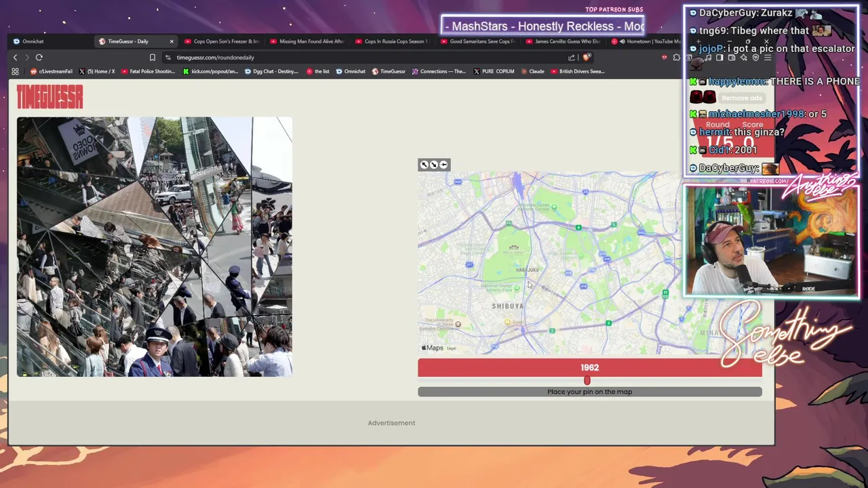The image size is (868, 488).
Task: Click the University of Tokyo Komaba marker
Action: pos(458,324)
